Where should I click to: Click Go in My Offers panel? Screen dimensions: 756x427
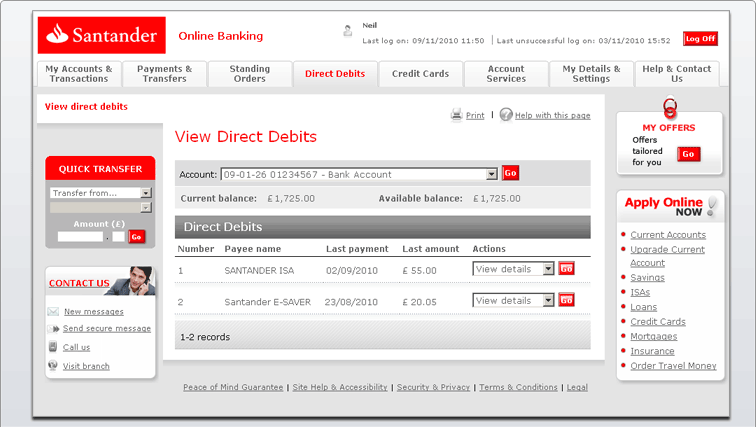(x=688, y=154)
